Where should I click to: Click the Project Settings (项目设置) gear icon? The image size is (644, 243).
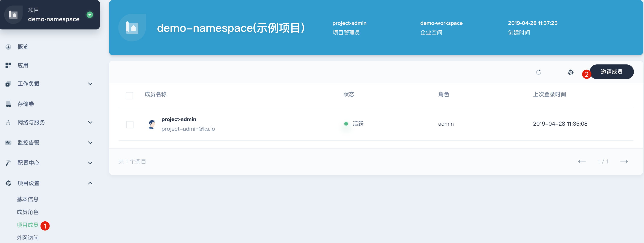[x=8, y=183]
